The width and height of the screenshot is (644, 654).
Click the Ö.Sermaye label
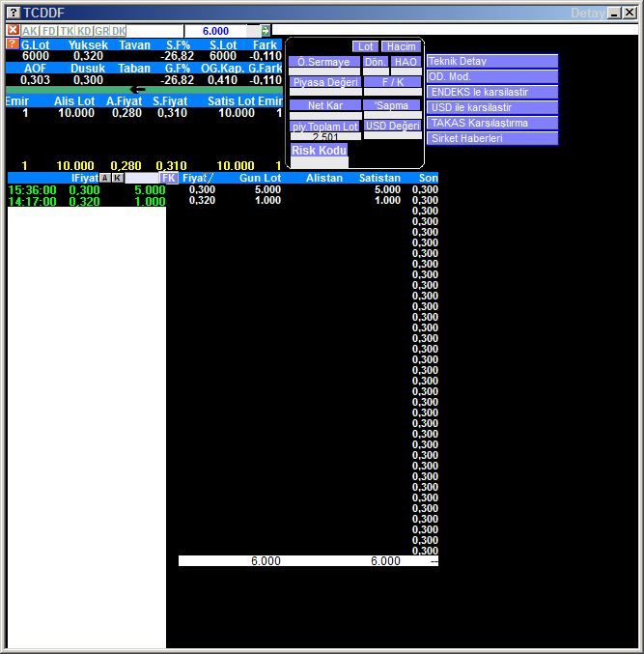[x=323, y=62]
